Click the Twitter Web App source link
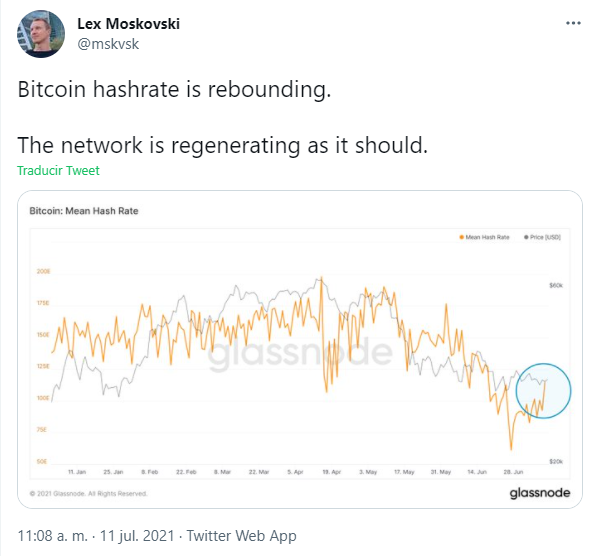 click(241, 536)
